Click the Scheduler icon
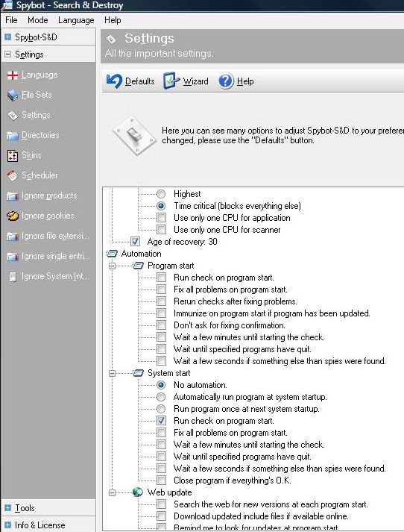Screen dimensions: 404x532 click(13, 176)
